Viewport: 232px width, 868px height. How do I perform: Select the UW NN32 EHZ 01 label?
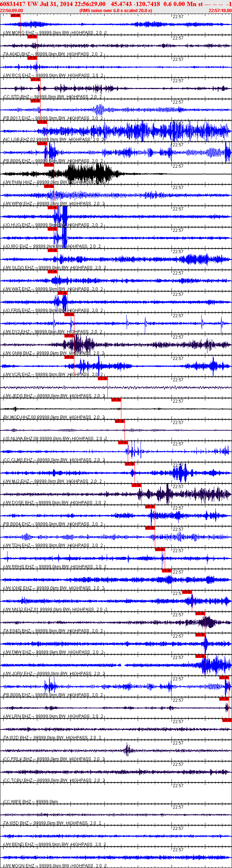(x=21, y=610)
